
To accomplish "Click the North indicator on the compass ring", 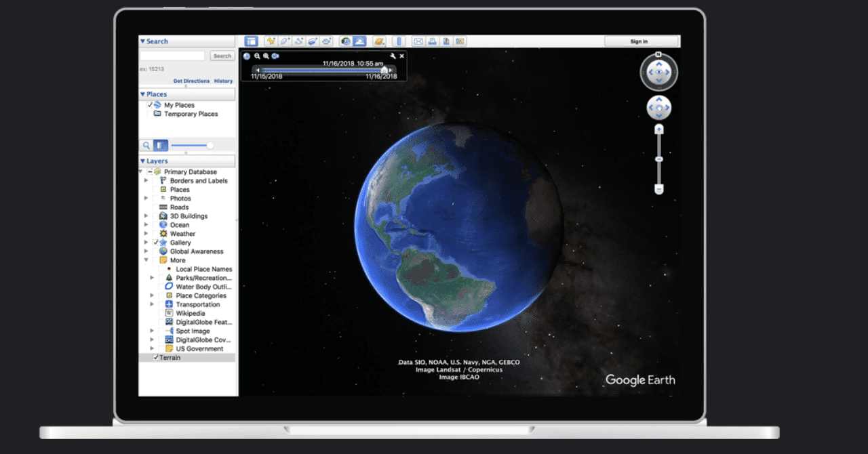I will tap(658, 54).
